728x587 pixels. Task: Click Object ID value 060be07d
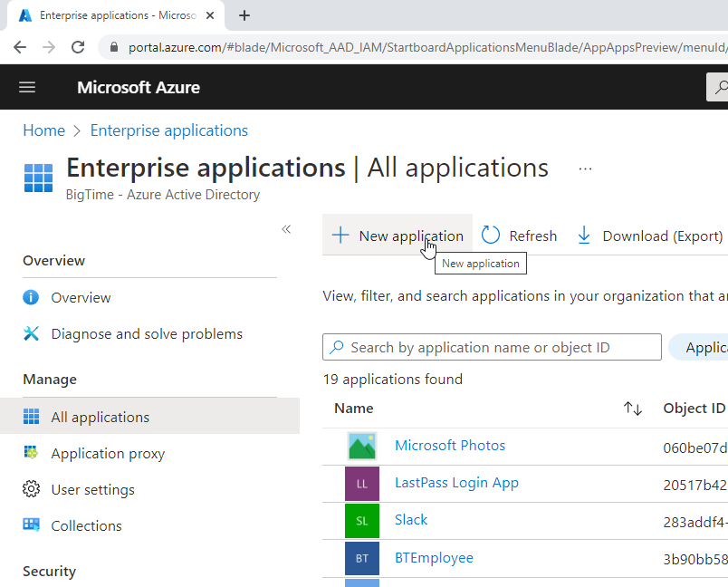[695, 447]
